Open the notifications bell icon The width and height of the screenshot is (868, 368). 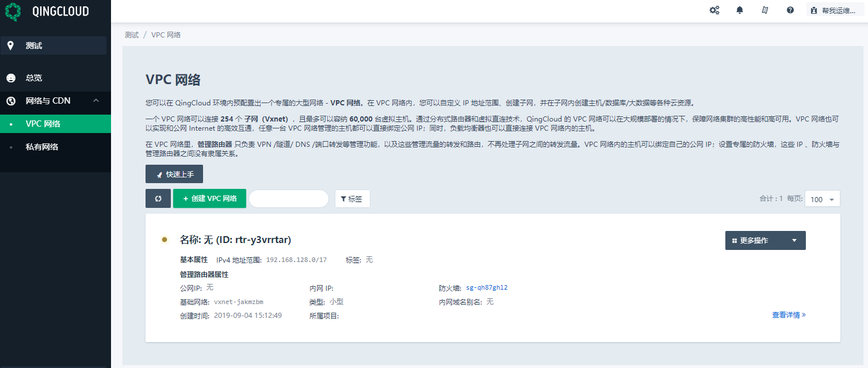pos(740,10)
